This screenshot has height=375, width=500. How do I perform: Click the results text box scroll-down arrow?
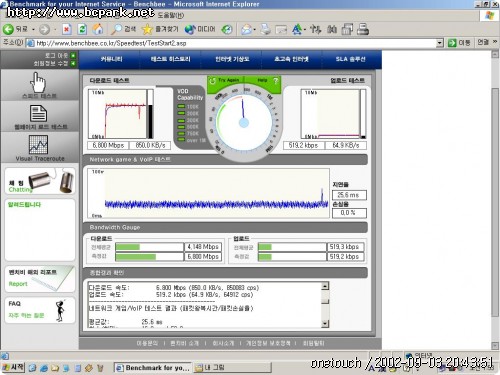click(325, 323)
